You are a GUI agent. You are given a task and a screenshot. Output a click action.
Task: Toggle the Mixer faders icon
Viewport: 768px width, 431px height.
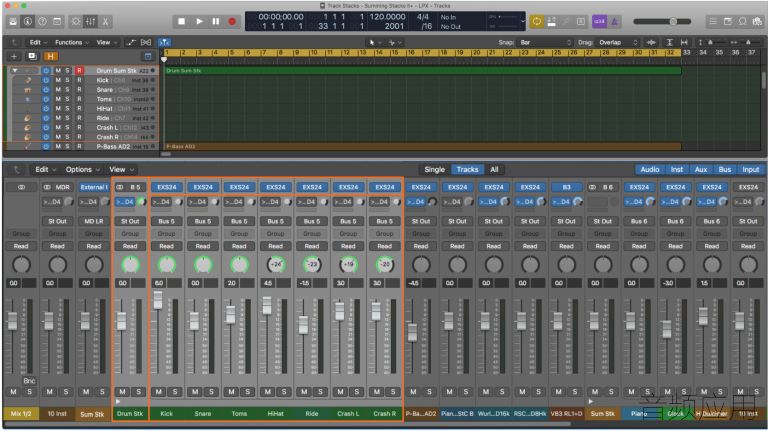tap(91, 22)
